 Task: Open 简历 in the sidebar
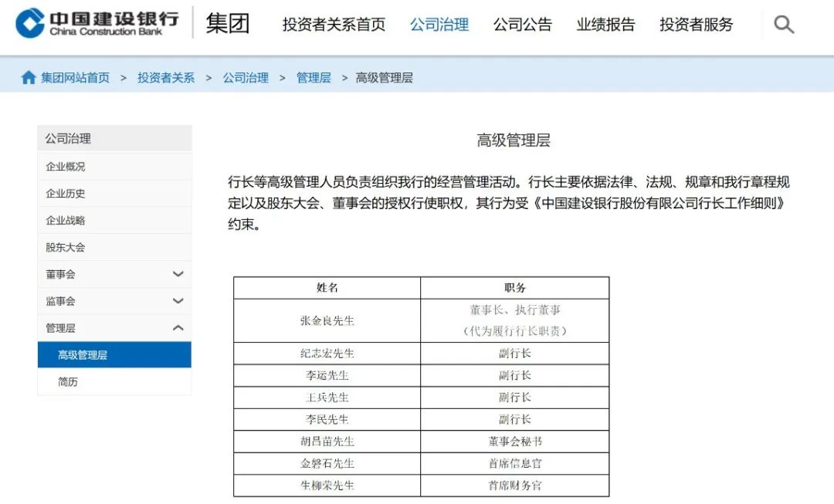114,382
